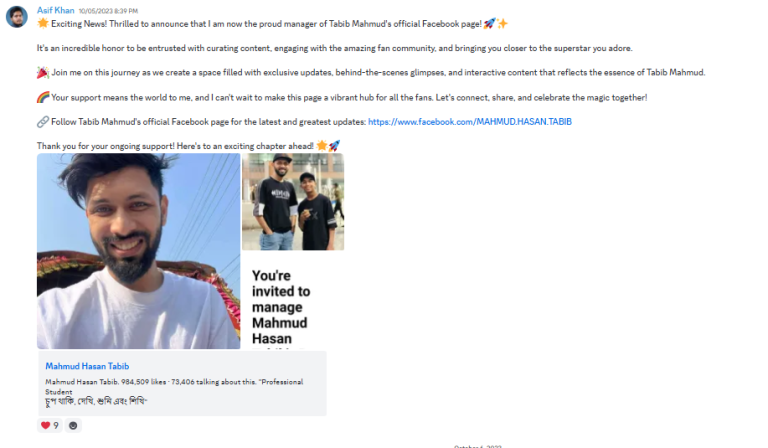Click the sparkles emoji ending first line
768x448 pixels.
point(502,23)
